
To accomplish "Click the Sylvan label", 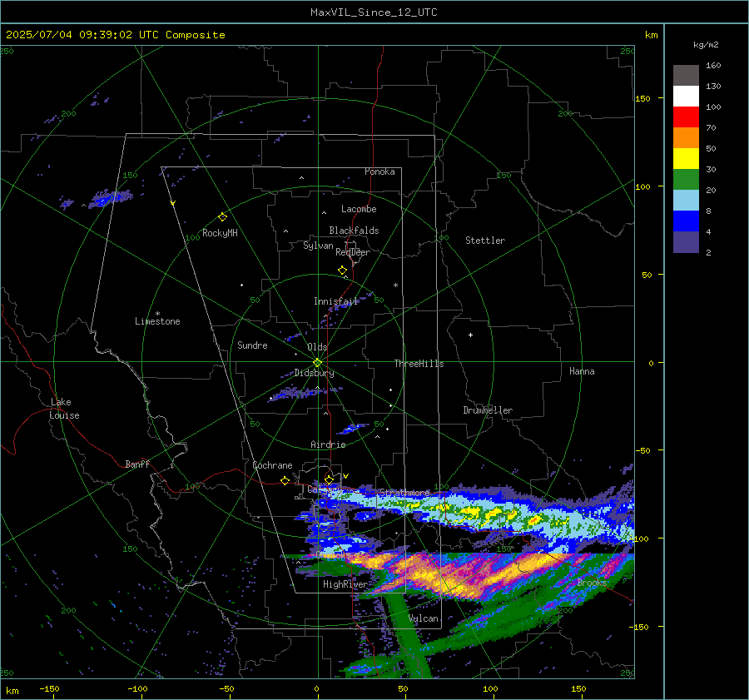I will (x=318, y=246).
